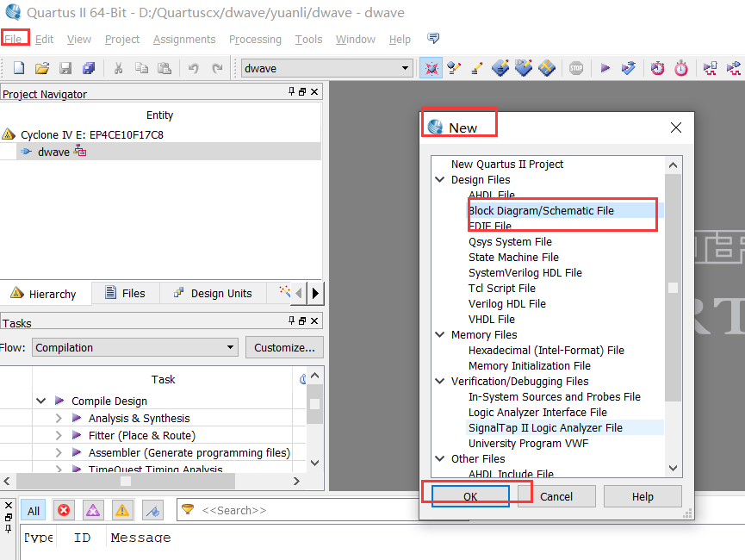Switch to the Design Units tab
Viewport: 745px width, 560px height.
point(213,293)
